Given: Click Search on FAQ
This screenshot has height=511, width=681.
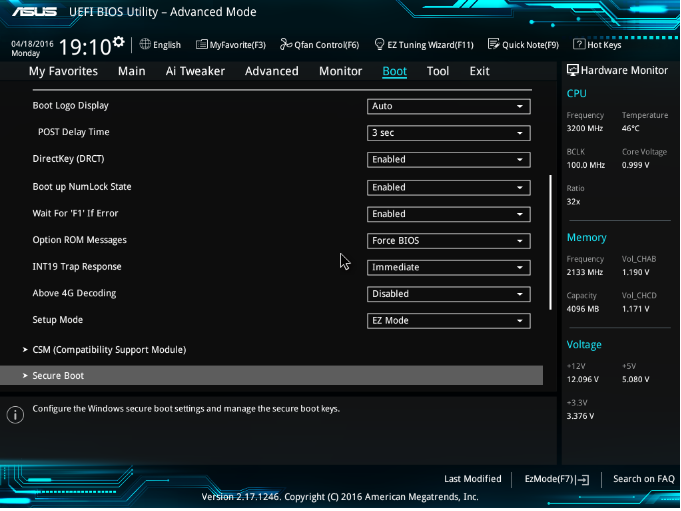Looking at the screenshot, I should pos(644,479).
